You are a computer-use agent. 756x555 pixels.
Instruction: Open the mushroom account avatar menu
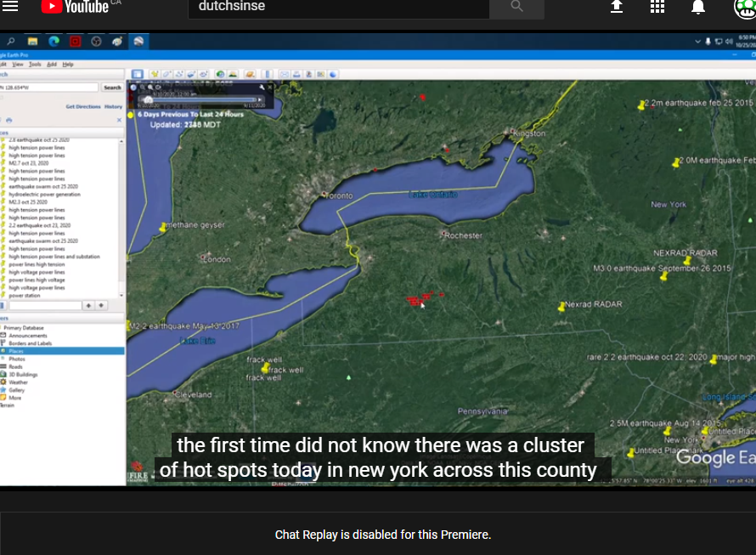pyautogui.click(x=745, y=8)
